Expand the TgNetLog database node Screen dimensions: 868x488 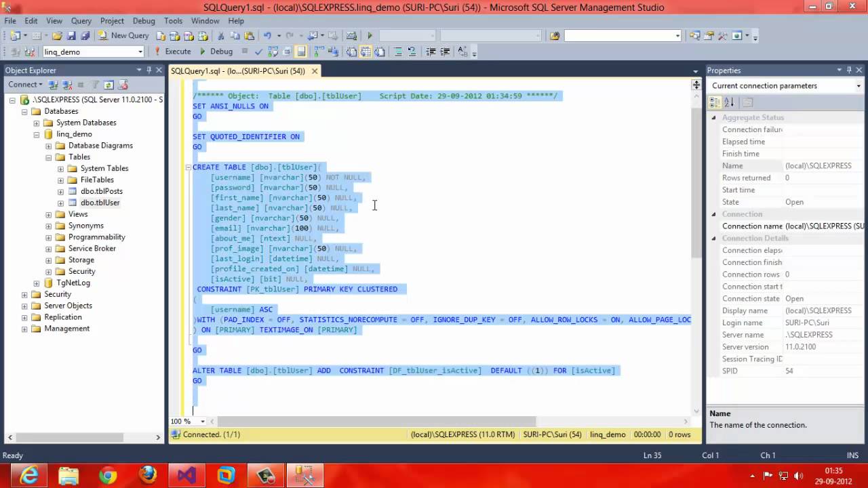click(x=37, y=283)
